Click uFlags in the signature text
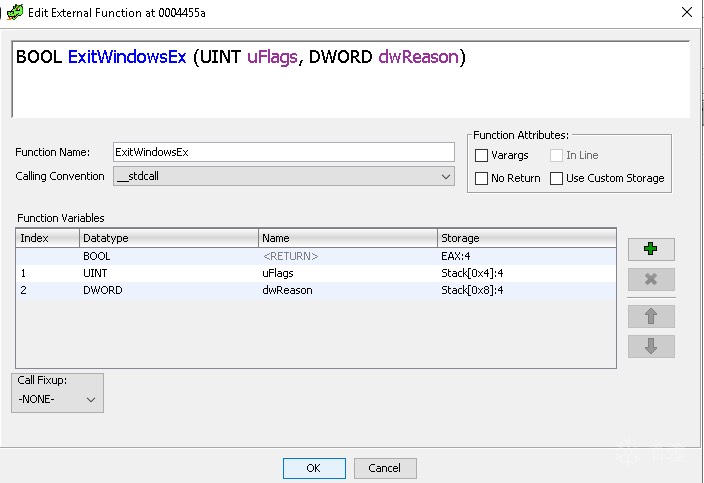 tap(272, 57)
